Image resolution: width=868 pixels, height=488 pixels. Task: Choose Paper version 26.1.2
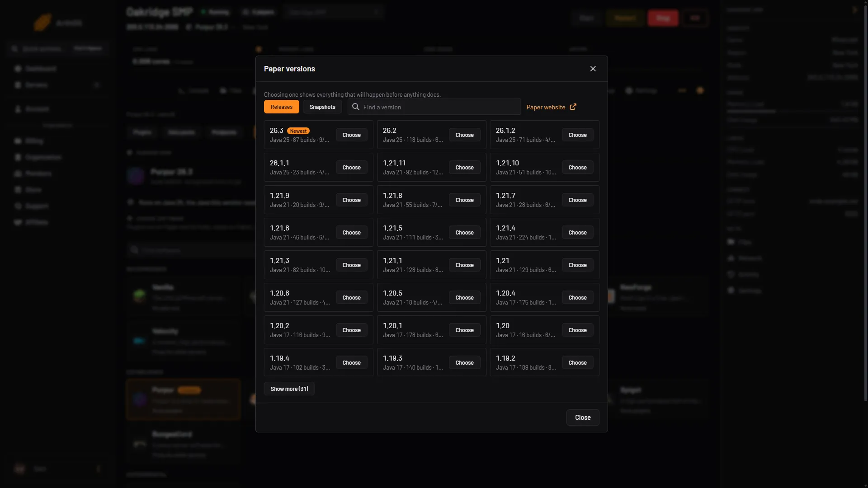pos(578,135)
